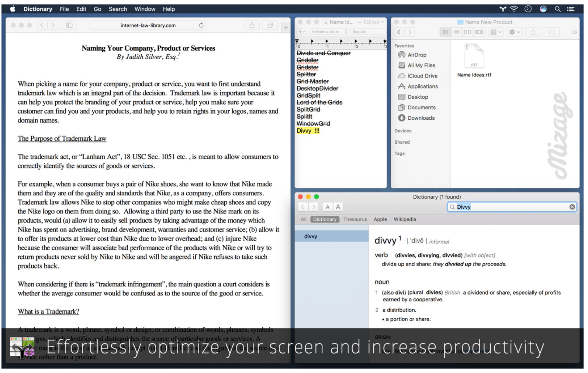Open the paragraph styles dropdown in TextEdit

point(302,32)
